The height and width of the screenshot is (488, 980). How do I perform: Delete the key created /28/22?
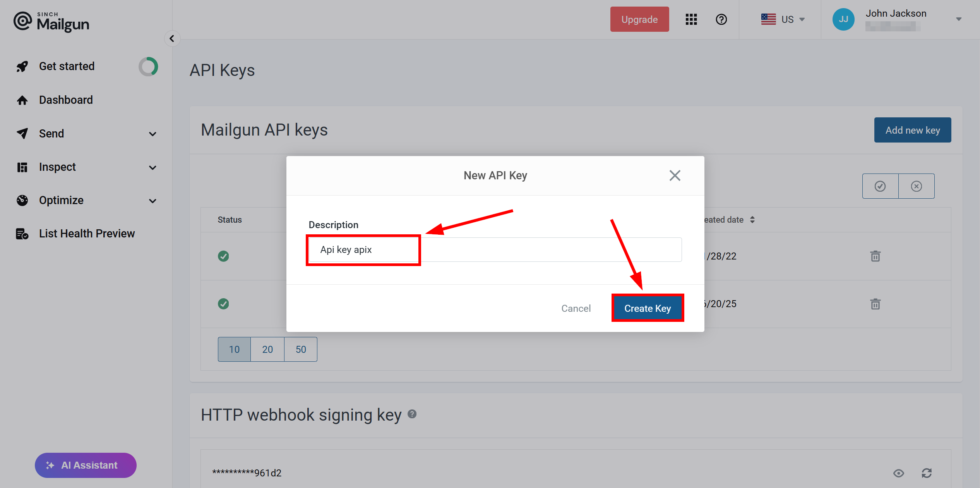pos(875,256)
